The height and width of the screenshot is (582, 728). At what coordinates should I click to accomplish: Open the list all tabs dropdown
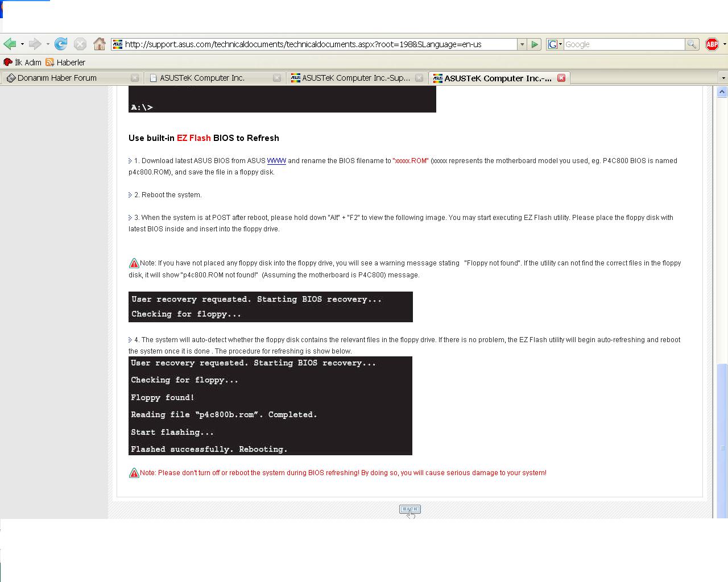(x=723, y=78)
